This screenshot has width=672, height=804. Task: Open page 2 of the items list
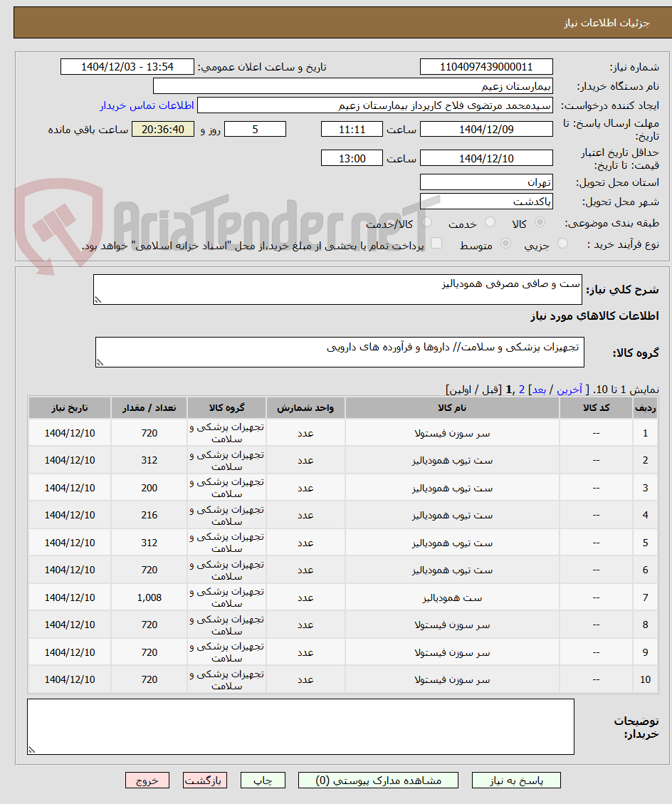coord(522,390)
